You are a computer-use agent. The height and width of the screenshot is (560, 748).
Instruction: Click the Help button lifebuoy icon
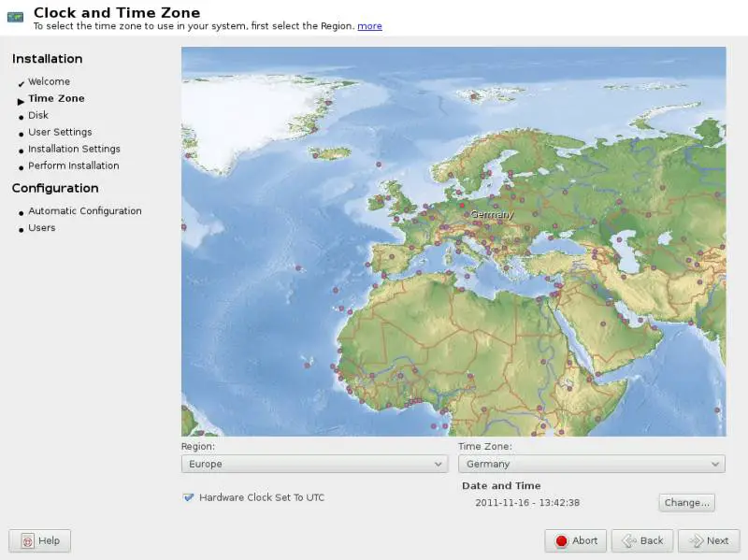point(28,541)
